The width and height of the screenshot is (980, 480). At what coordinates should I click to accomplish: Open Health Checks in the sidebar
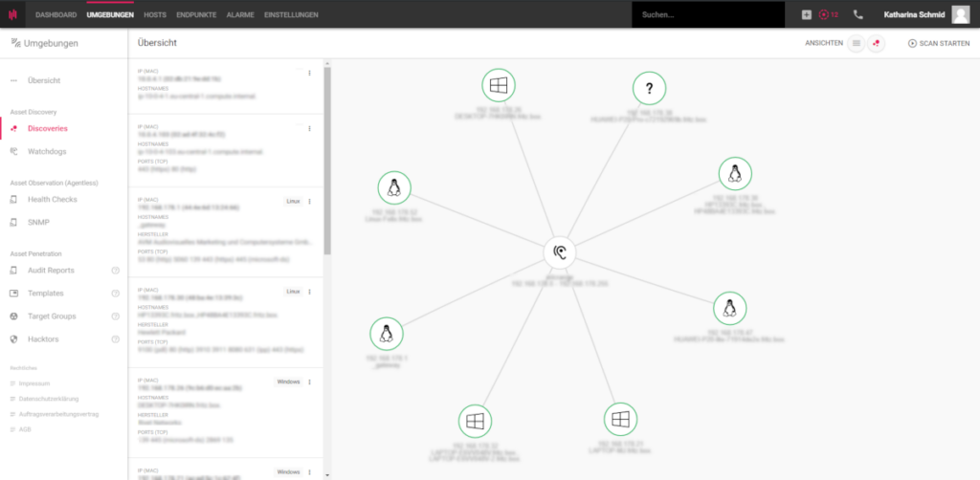[x=53, y=200]
